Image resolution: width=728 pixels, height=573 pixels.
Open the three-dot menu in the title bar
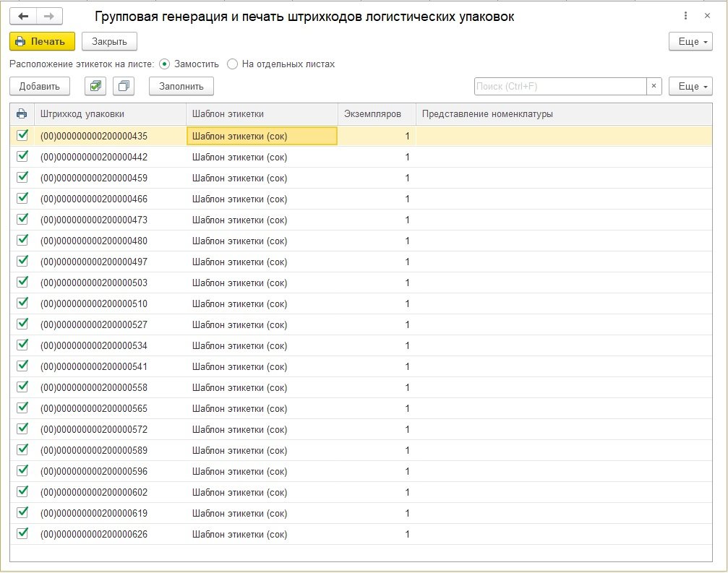(685, 16)
